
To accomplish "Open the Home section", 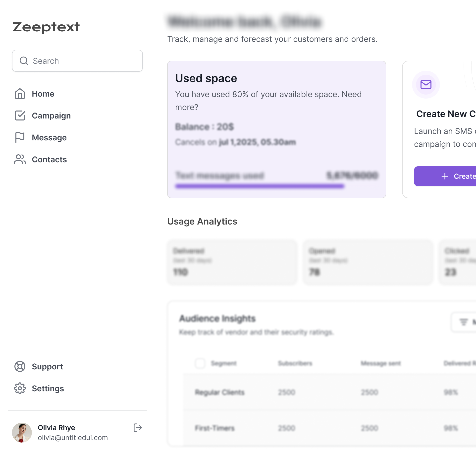I will pos(43,94).
